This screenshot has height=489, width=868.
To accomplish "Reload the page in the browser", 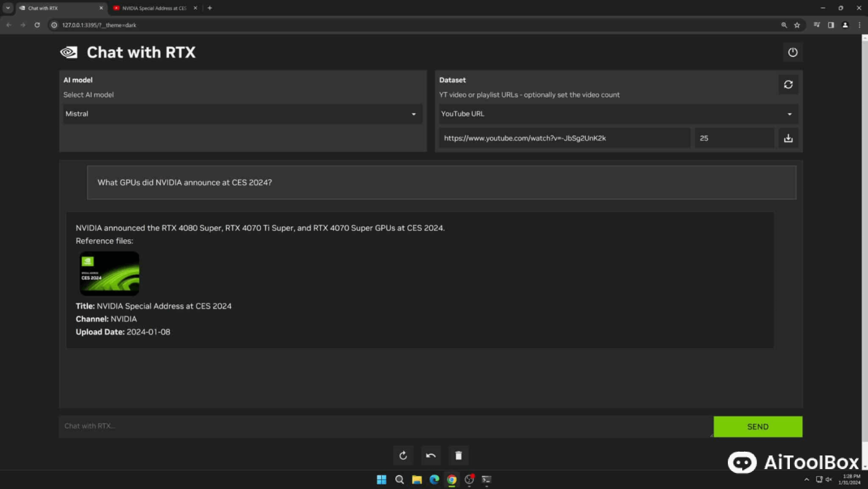I will pos(37,25).
